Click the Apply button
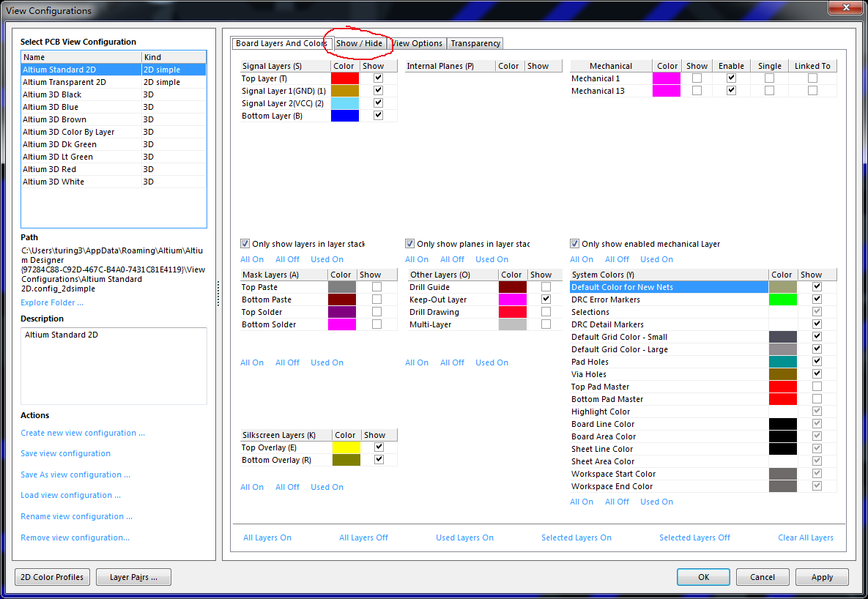868x599 pixels. (822, 577)
